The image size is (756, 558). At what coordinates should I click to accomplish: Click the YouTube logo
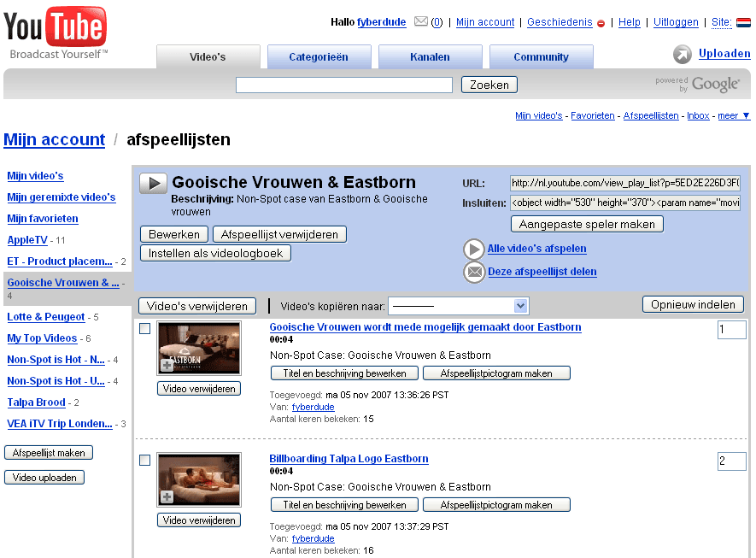(56, 32)
